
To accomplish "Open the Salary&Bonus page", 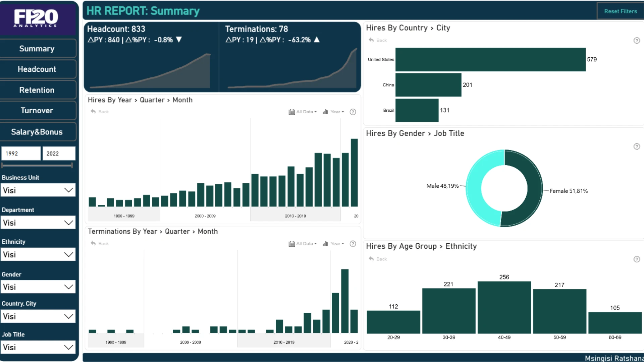I will (37, 132).
